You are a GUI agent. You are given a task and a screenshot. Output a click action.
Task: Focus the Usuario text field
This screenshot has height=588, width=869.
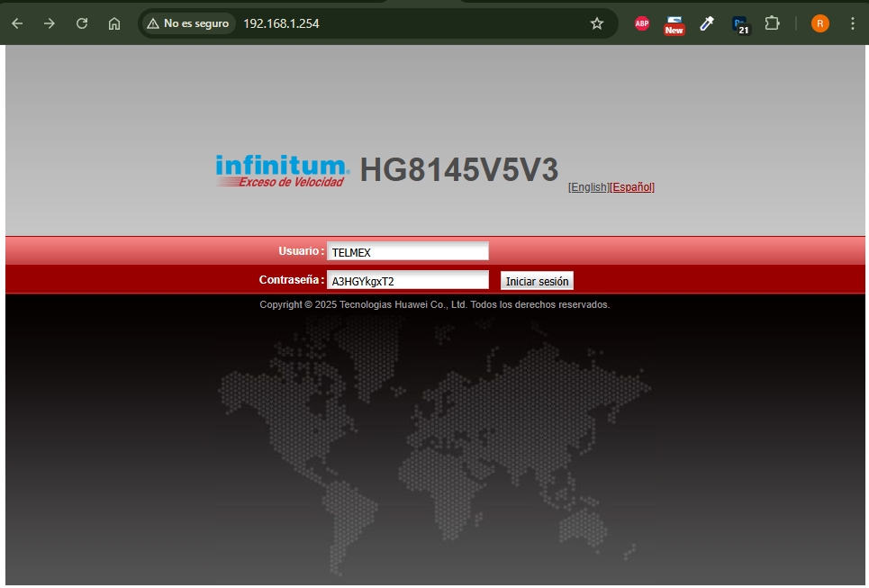[407, 252]
